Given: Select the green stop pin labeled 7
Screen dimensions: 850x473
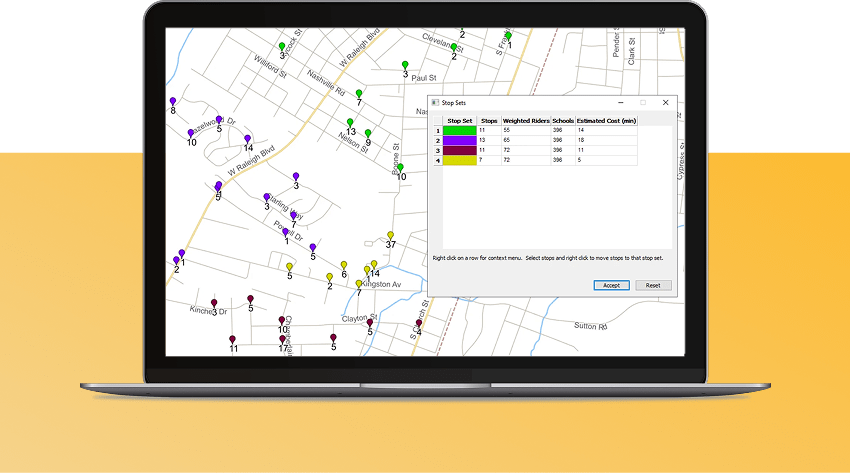Looking at the screenshot, I should [358, 94].
